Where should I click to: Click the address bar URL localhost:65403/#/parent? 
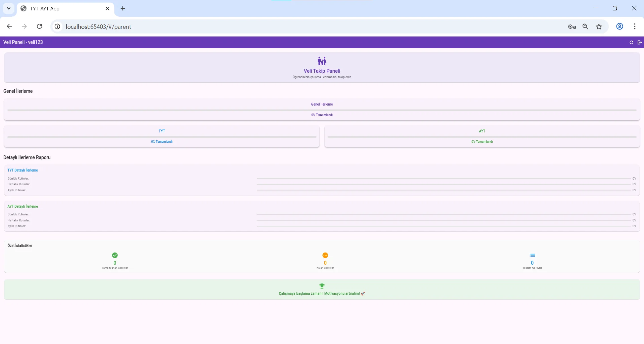98,27
